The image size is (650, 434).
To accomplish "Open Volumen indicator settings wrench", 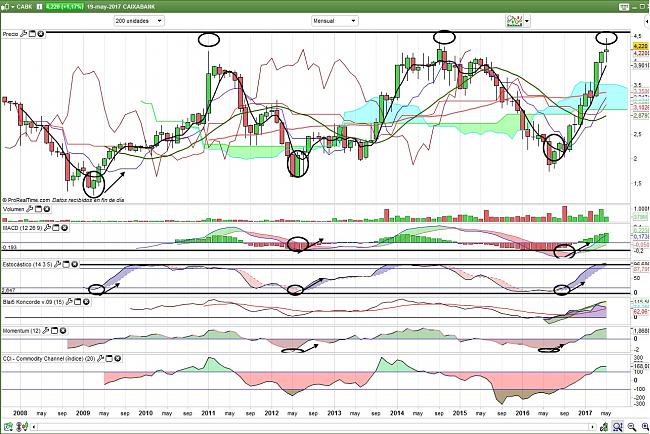I will coord(30,209).
